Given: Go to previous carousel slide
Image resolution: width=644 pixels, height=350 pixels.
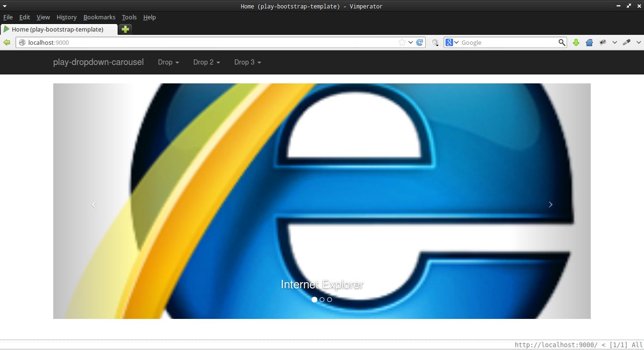Looking at the screenshot, I should tap(94, 204).
